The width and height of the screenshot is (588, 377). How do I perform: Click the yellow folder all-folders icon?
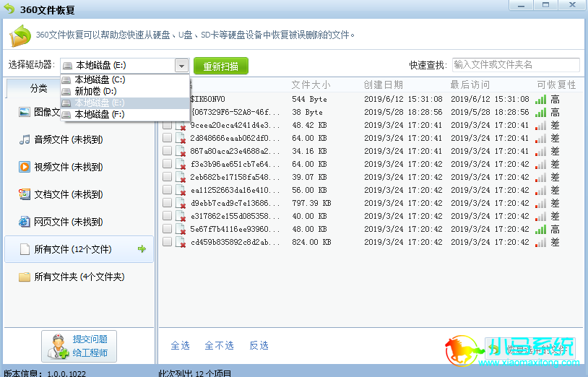pos(25,277)
